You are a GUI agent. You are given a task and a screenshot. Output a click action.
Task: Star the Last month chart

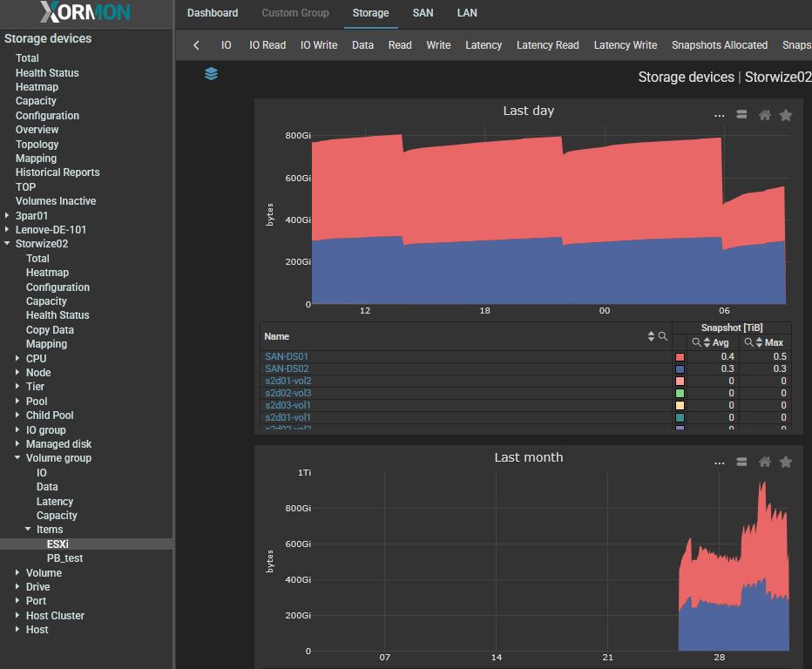point(785,462)
